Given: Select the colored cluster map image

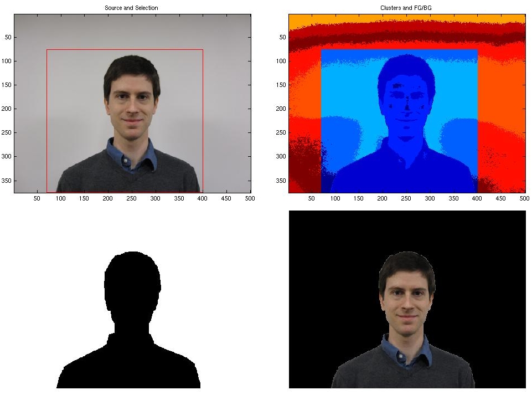Looking at the screenshot, I should click(407, 104).
